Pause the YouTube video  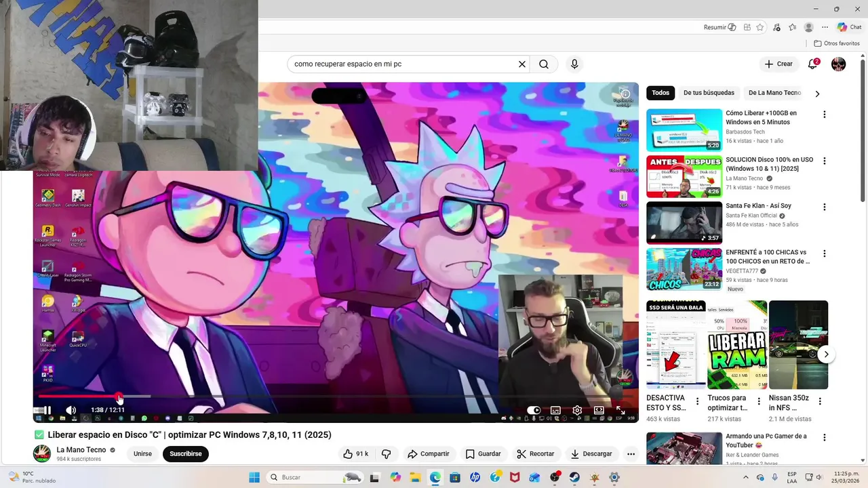(47, 410)
